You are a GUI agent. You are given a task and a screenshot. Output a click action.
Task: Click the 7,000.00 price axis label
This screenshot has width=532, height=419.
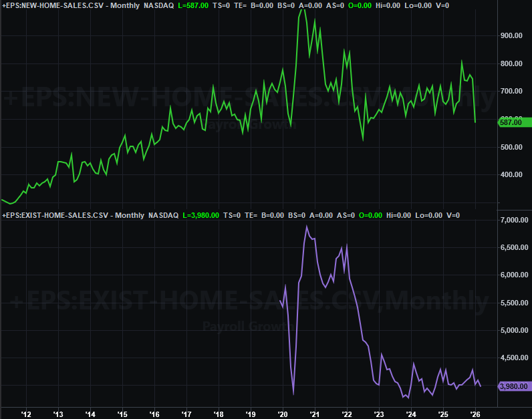click(514, 220)
